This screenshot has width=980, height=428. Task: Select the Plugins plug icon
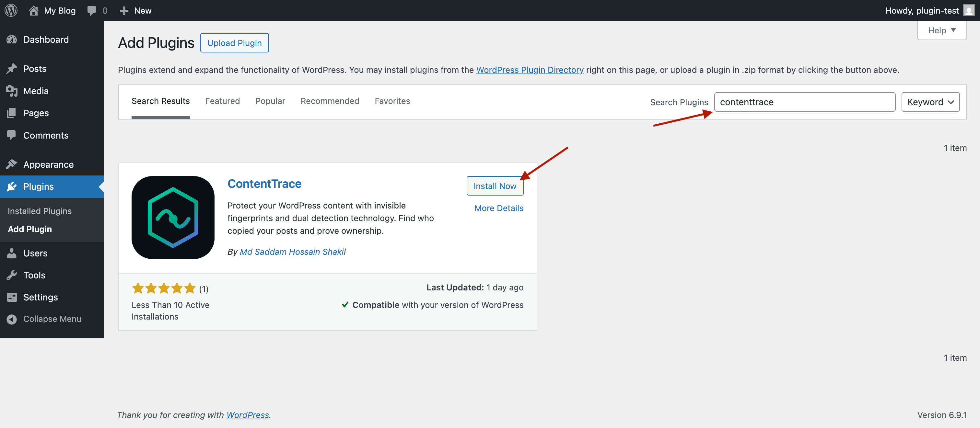12,186
